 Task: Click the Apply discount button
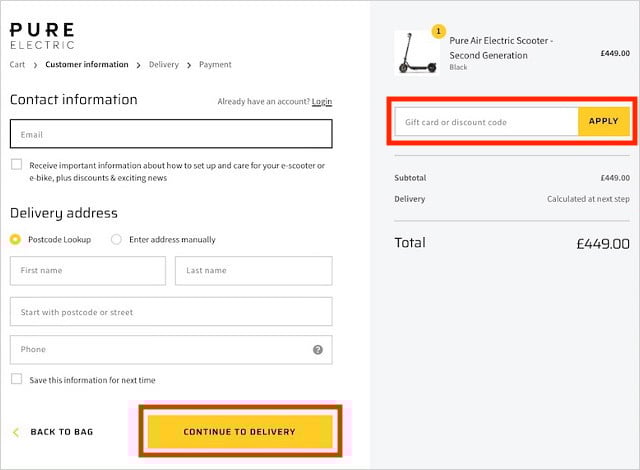pos(604,121)
